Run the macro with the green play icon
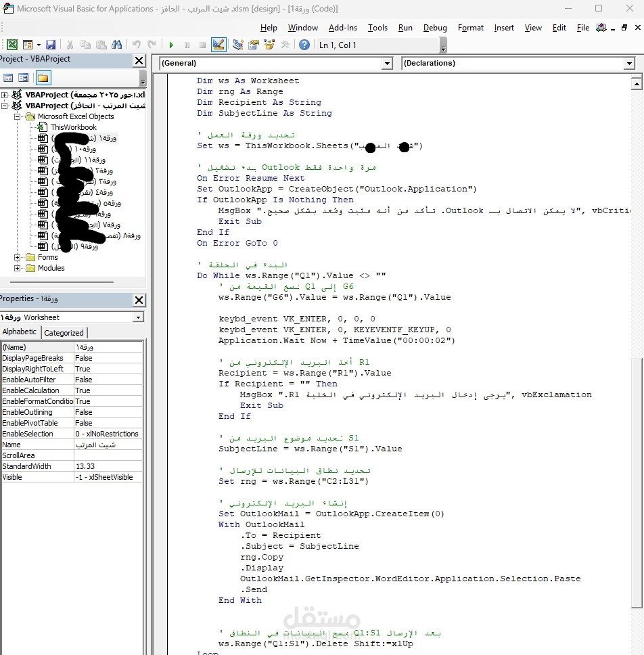The width and height of the screenshot is (644, 655). pos(171,45)
